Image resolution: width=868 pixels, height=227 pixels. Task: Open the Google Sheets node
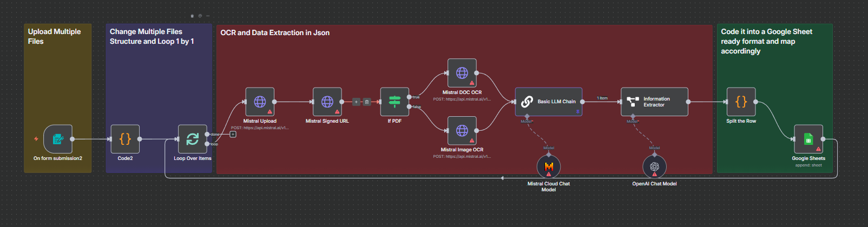pos(808,139)
